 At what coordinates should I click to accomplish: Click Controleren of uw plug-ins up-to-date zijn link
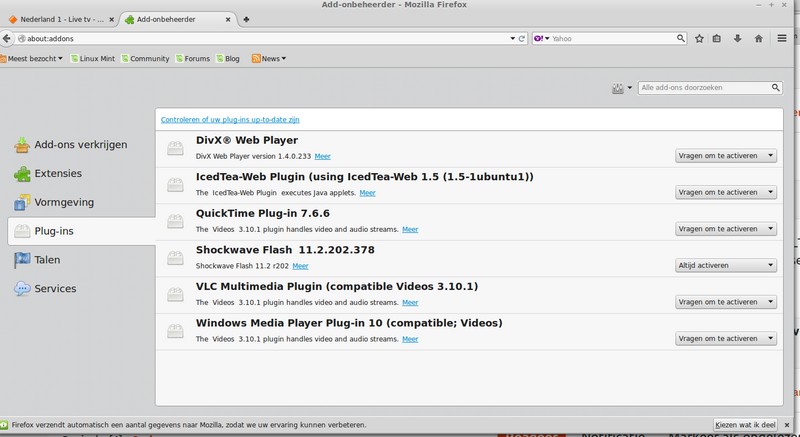230,120
